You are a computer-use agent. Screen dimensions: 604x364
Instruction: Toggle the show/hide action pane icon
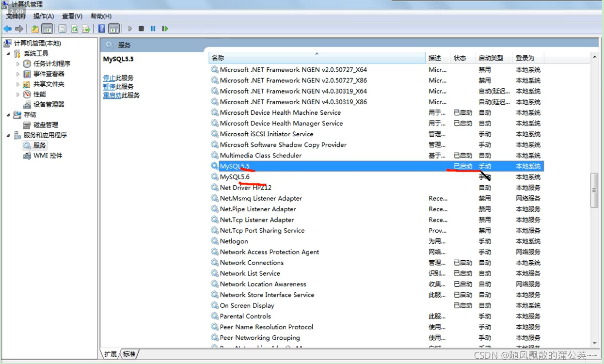coord(114,29)
